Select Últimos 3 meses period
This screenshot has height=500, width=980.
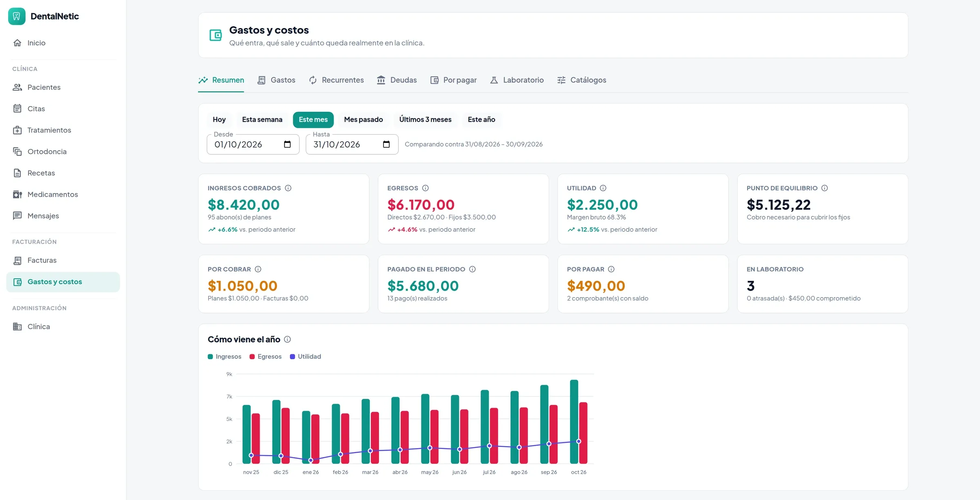pos(425,120)
